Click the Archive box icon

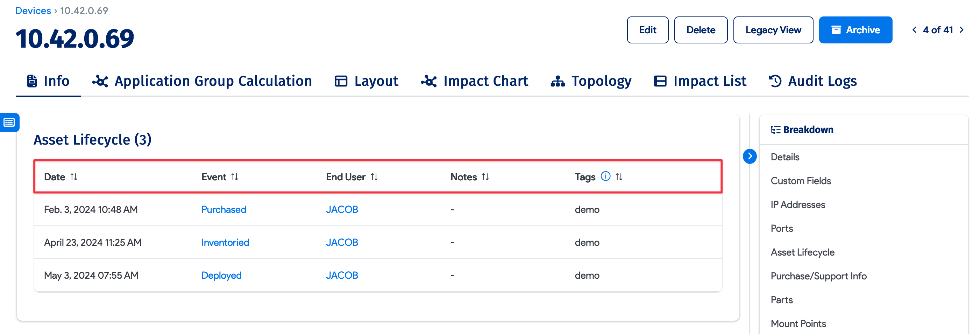point(836,30)
